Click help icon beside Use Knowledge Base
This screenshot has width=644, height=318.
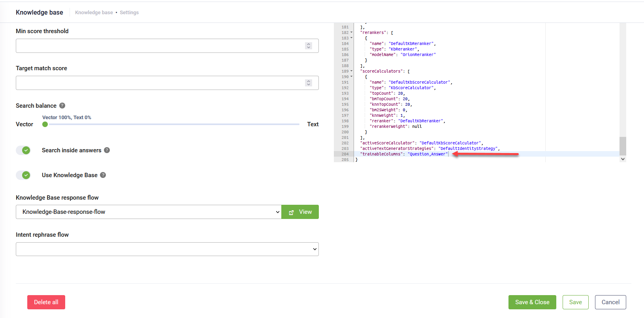pyautogui.click(x=103, y=175)
